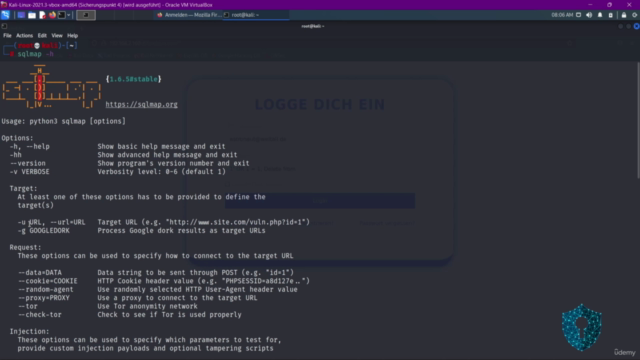
Task: Open the notifications bell icon
Action: (600, 15)
